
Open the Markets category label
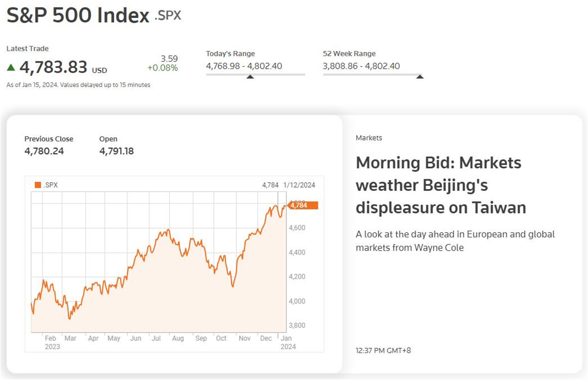(x=368, y=138)
